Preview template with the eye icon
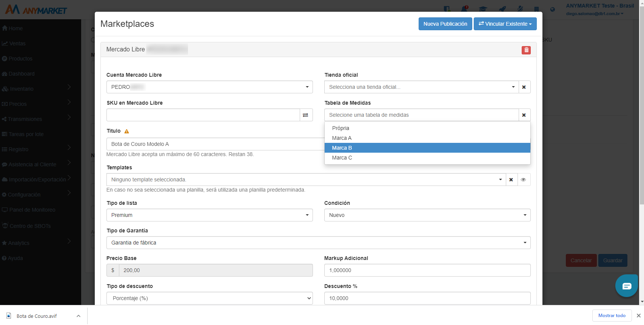The image size is (644, 325). (x=523, y=180)
